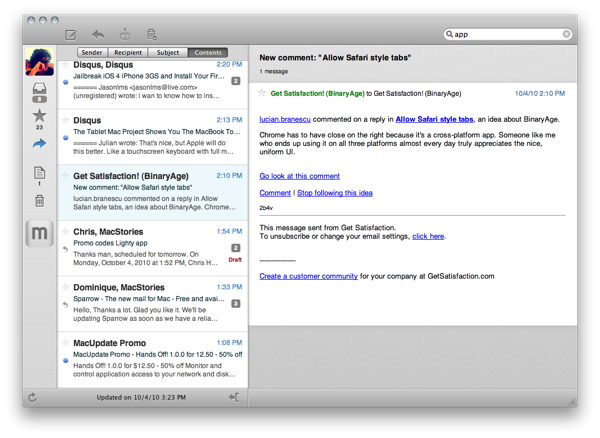
Task: Compose a new message with the pencil icon
Action: 71,35
